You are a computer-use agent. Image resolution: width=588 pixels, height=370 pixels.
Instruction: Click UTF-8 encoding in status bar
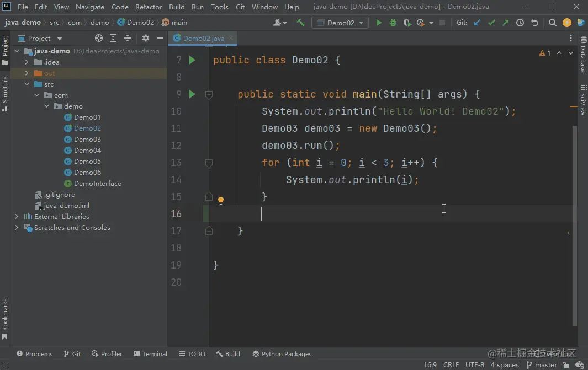click(x=474, y=365)
